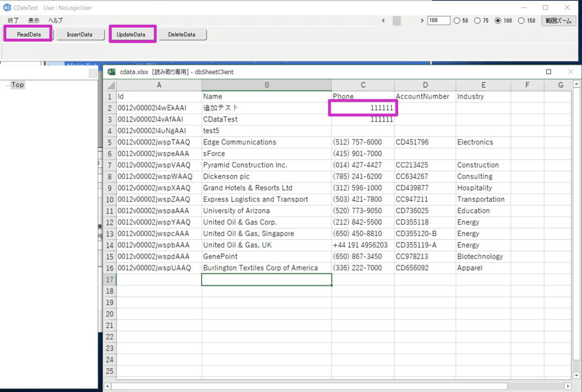Click the UpdateData button
The image size is (582, 392).
point(131,34)
